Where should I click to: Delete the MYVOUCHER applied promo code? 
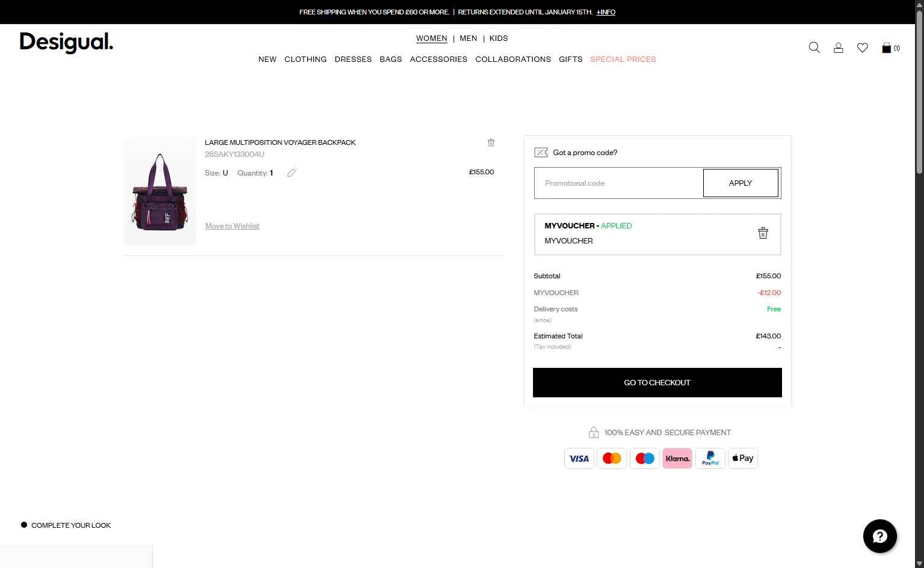click(x=763, y=233)
